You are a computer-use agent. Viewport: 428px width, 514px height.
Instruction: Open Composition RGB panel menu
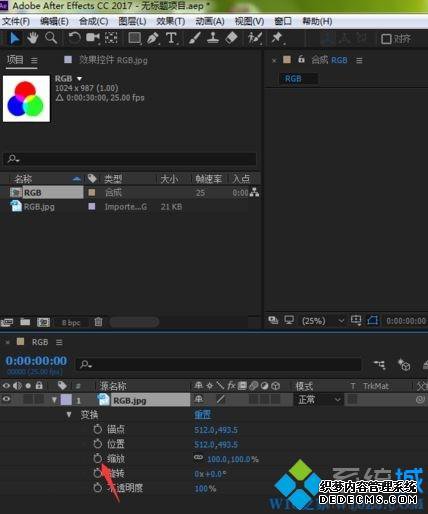click(359, 60)
